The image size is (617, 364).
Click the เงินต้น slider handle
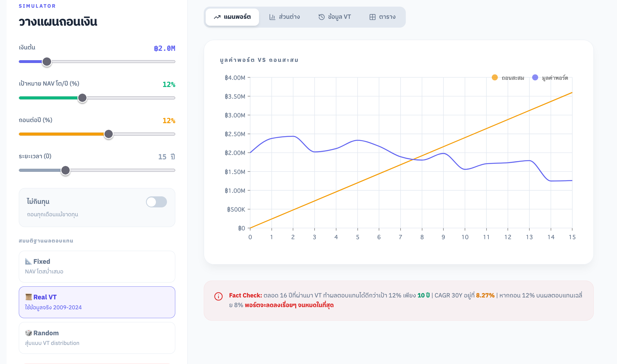[x=47, y=62]
